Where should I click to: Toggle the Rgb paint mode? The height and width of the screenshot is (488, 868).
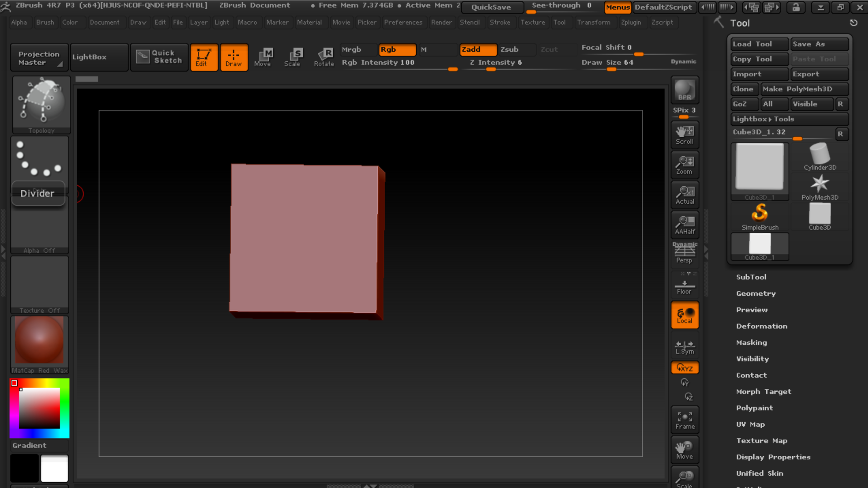pyautogui.click(x=397, y=50)
